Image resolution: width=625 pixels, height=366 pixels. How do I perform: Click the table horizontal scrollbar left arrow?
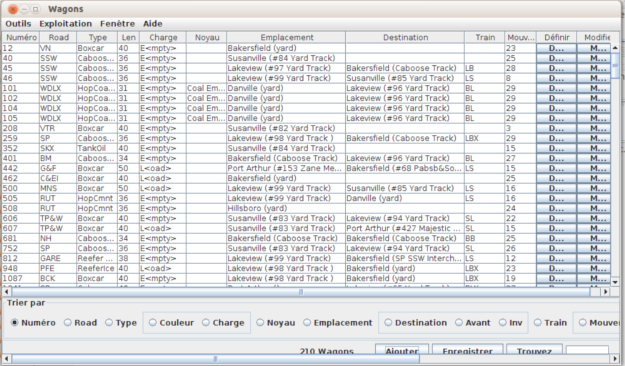pyautogui.click(x=7, y=292)
